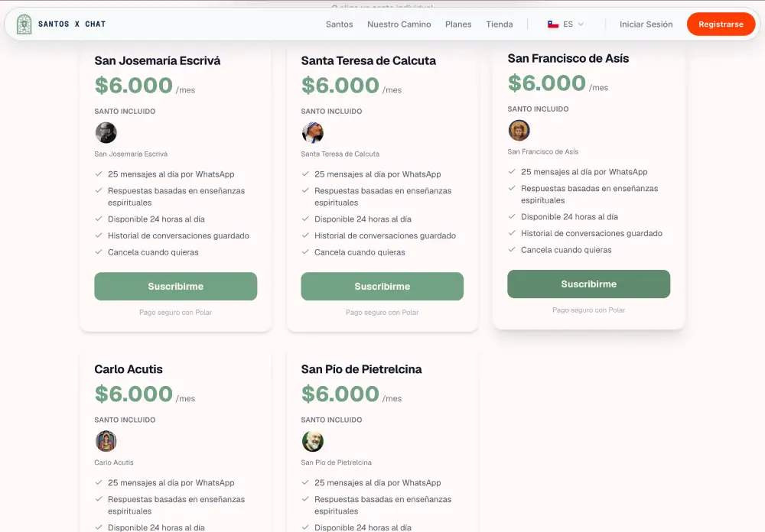Click the Santos X Chat logo icon
The image size is (765, 532).
pyautogui.click(x=24, y=24)
